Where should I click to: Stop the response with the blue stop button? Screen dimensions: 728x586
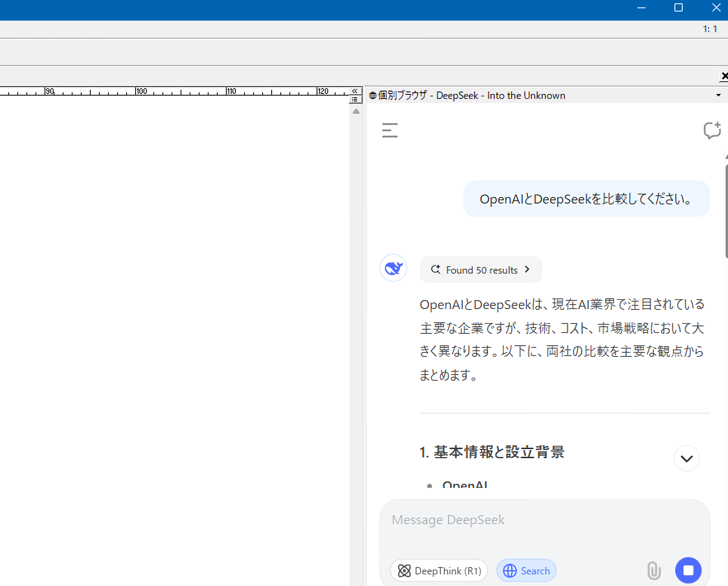pyautogui.click(x=688, y=570)
